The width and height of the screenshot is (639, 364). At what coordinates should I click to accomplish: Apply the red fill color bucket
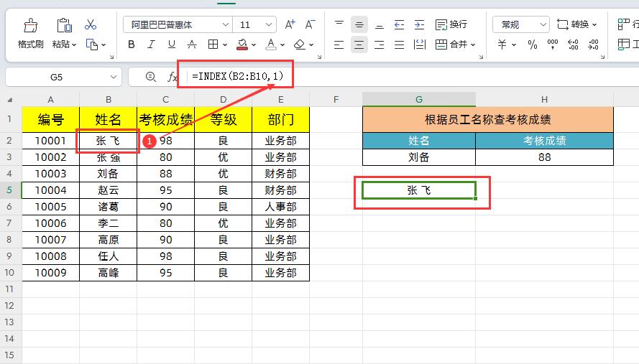(242, 45)
